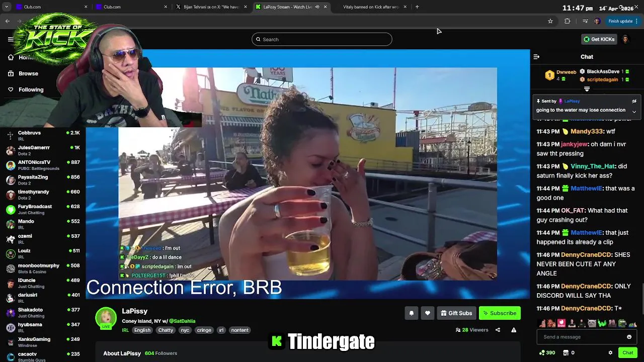Open Browse in the sidebar

pos(29,73)
